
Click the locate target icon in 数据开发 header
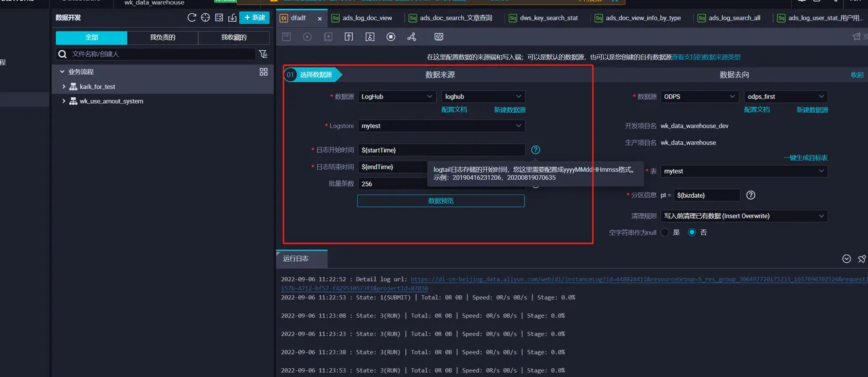[205, 18]
